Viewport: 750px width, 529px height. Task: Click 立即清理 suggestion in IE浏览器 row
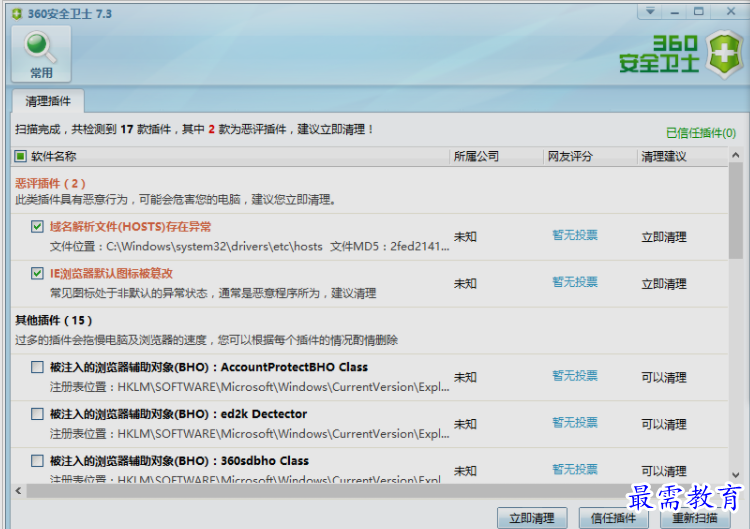[664, 284]
